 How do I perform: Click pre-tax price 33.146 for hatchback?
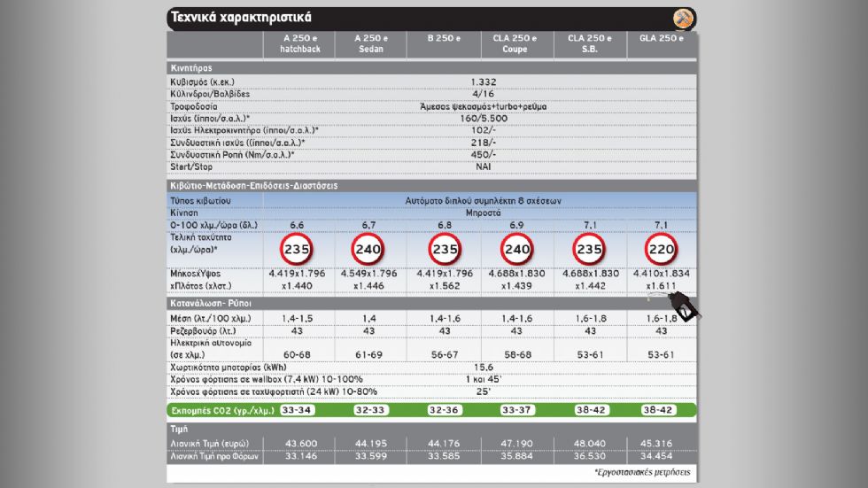[x=301, y=456]
